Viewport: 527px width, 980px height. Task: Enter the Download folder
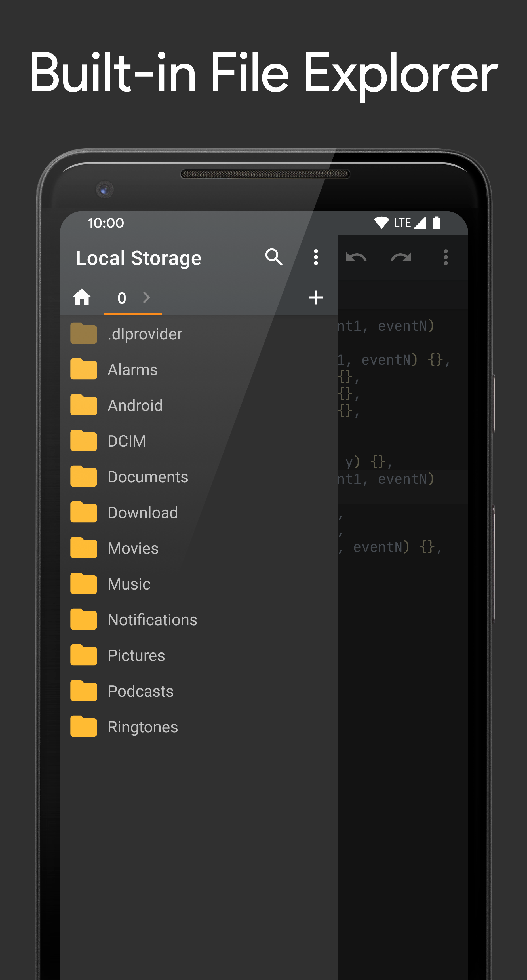(x=143, y=513)
